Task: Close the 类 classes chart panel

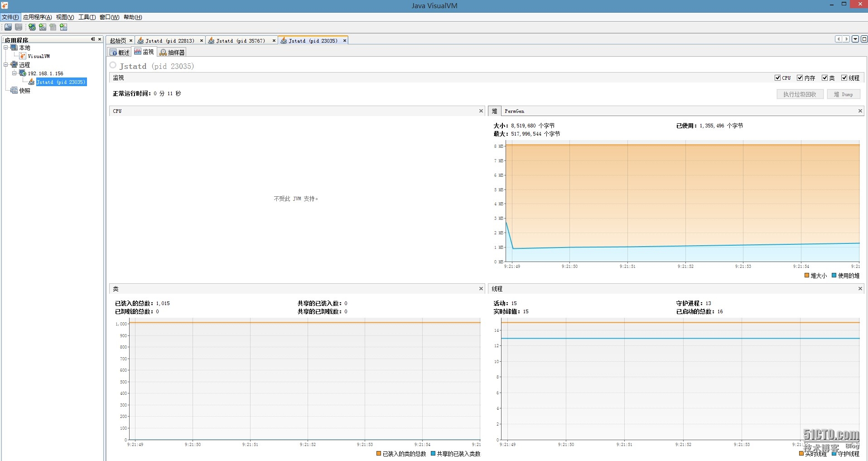Action: (481, 289)
